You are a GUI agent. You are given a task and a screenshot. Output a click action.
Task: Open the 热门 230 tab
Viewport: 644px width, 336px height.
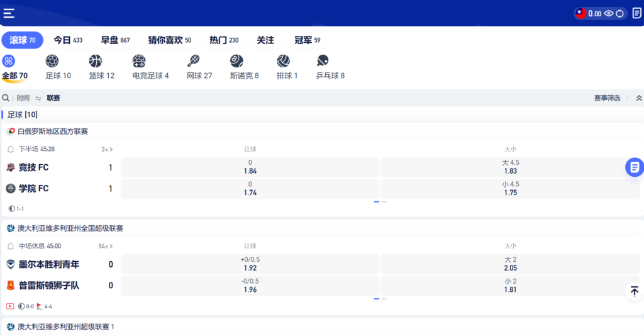click(x=224, y=40)
